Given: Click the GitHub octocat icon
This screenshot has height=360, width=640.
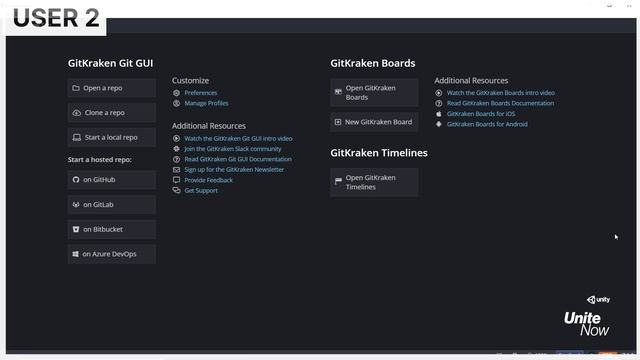Looking at the screenshot, I should click(76, 180).
